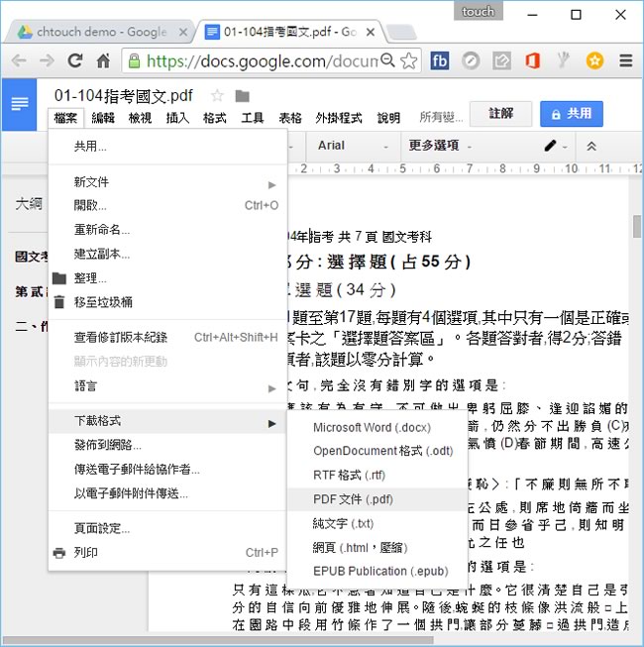Go to the browser home page
The width and height of the screenshot is (644, 647).
(x=103, y=60)
